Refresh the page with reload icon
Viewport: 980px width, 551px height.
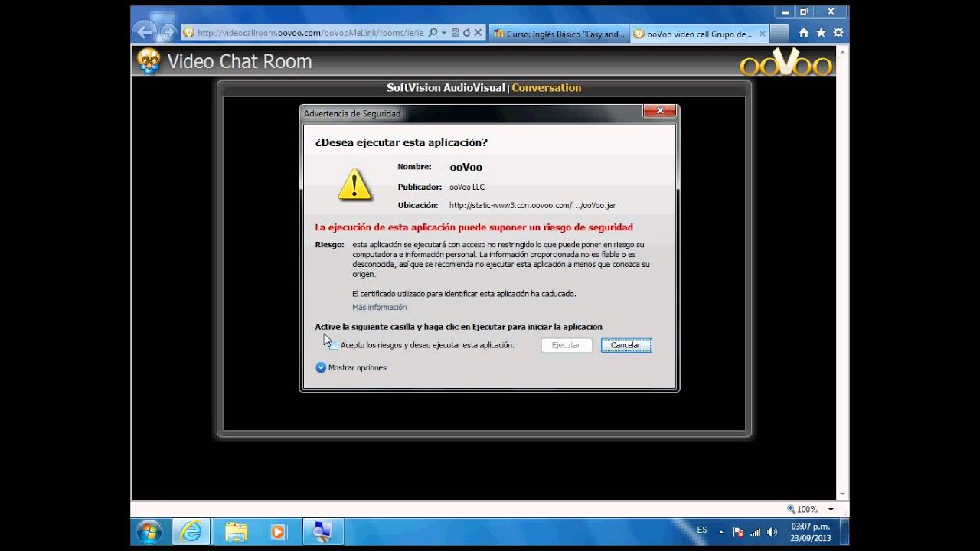point(466,33)
